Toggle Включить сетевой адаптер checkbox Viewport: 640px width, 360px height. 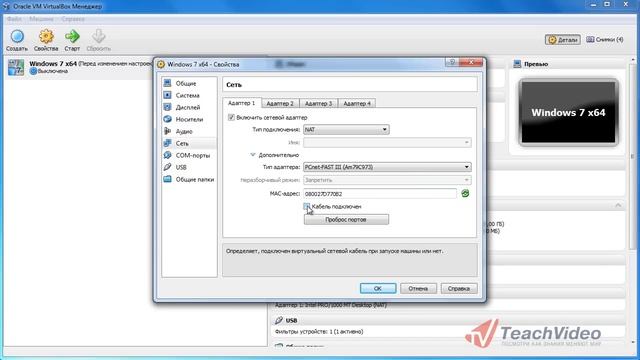coord(231,118)
